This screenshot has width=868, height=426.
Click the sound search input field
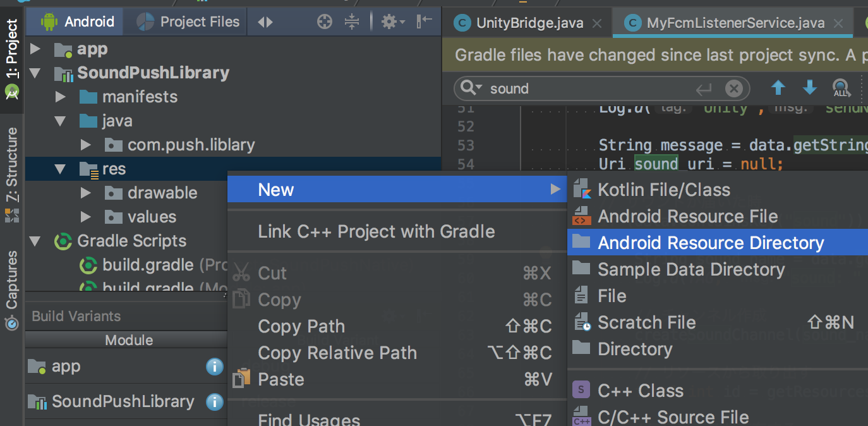point(588,89)
